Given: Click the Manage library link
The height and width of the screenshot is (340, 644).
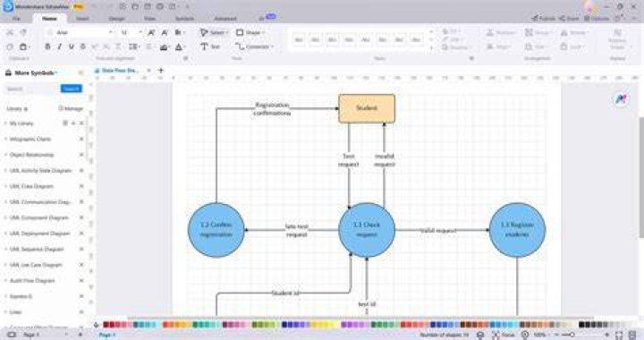Looking at the screenshot, I should [71, 108].
